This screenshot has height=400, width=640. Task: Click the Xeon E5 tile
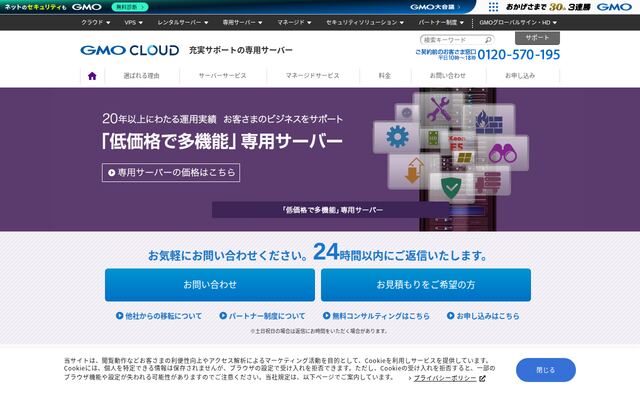point(457,143)
